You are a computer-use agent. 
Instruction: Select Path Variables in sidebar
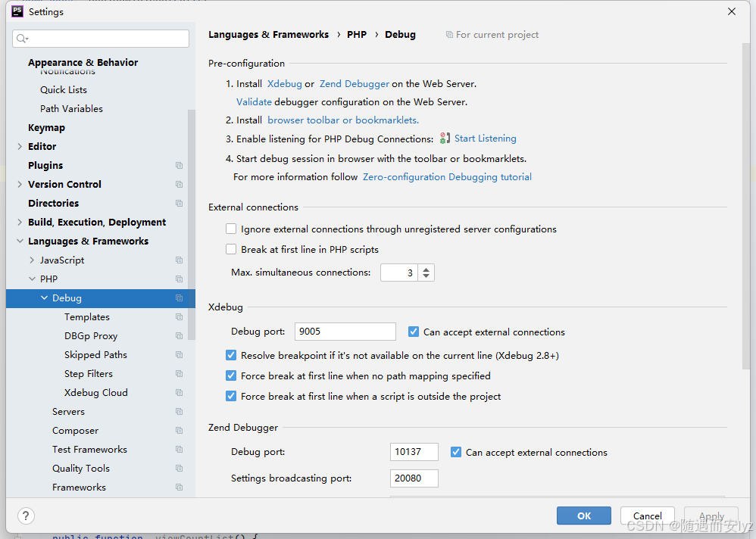click(71, 109)
